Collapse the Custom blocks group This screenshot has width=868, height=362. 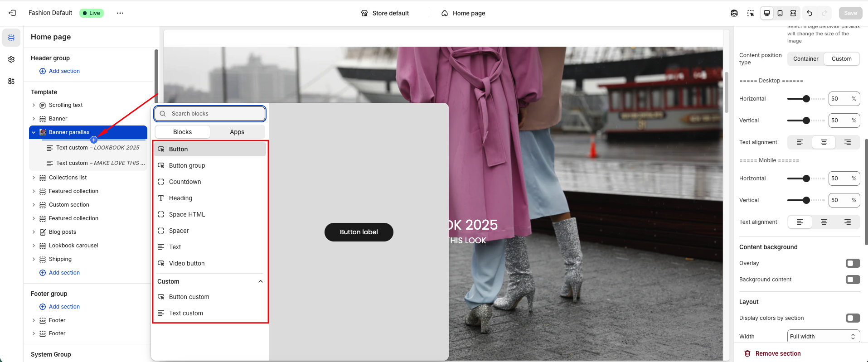tap(261, 281)
